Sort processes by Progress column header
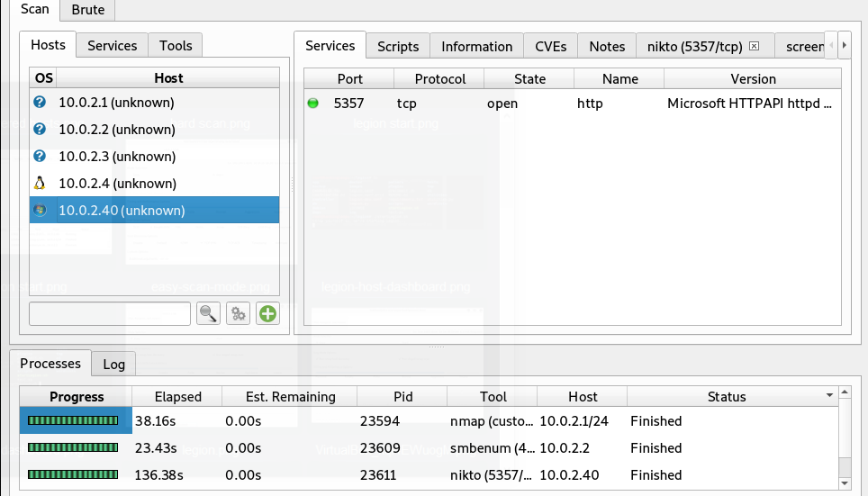Screen dimensions: 868x496 coord(77,396)
